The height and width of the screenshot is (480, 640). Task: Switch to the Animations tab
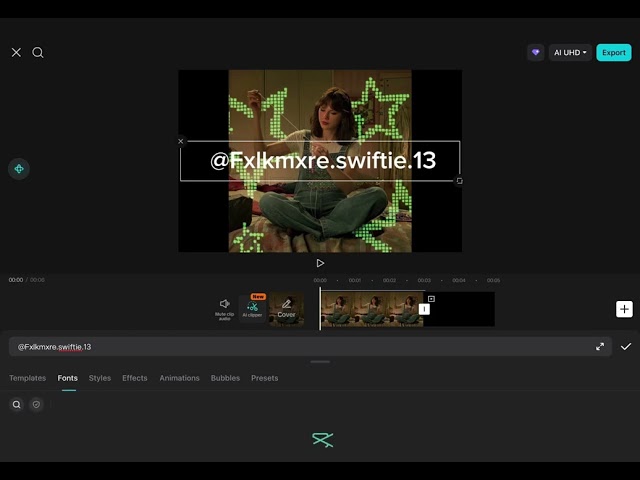click(x=180, y=378)
